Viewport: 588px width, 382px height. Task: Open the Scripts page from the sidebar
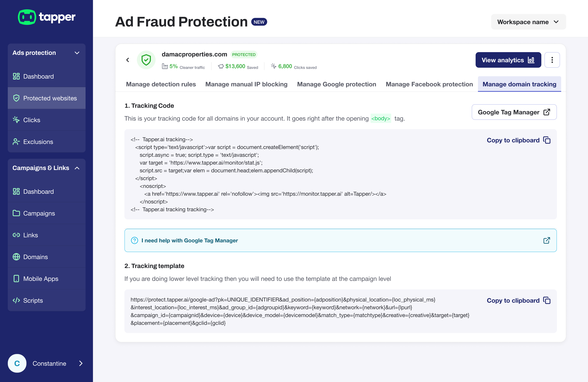coord(33,301)
